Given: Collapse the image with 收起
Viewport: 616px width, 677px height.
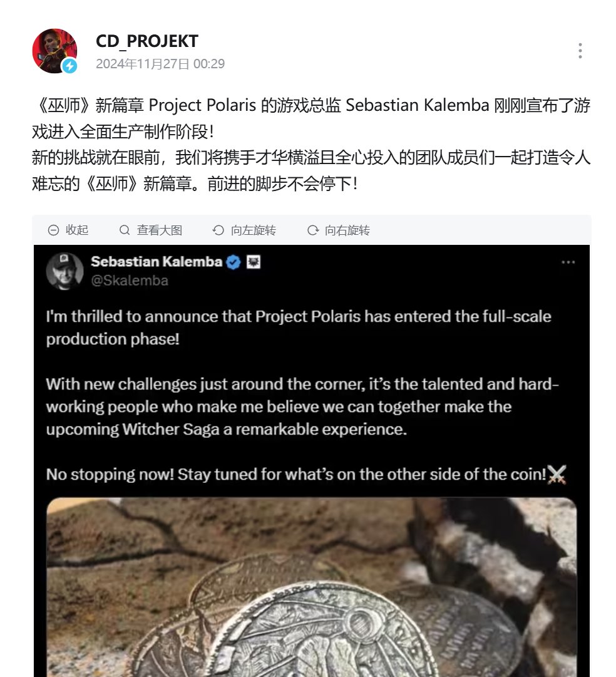Looking at the screenshot, I should click(68, 230).
